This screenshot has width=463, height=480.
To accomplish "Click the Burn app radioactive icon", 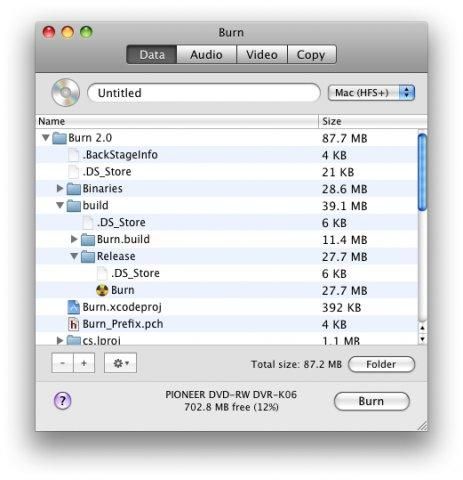I will [x=102, y=290].
